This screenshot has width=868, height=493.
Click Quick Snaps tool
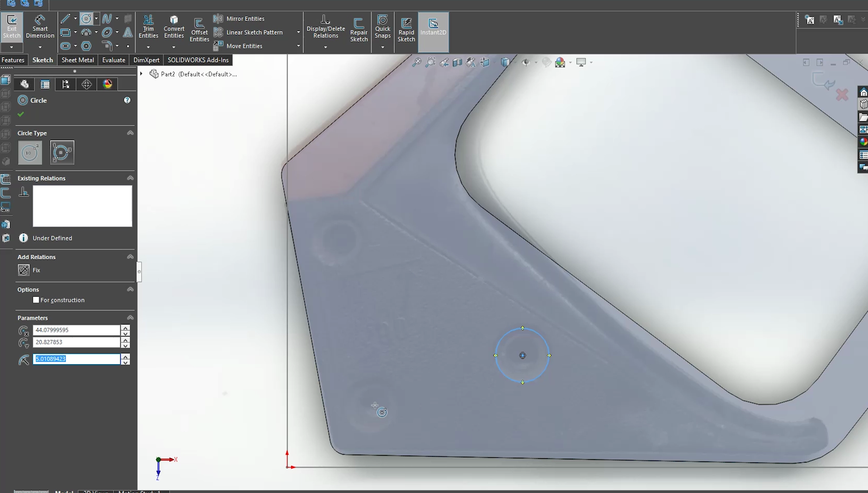[x=382, y=26]
